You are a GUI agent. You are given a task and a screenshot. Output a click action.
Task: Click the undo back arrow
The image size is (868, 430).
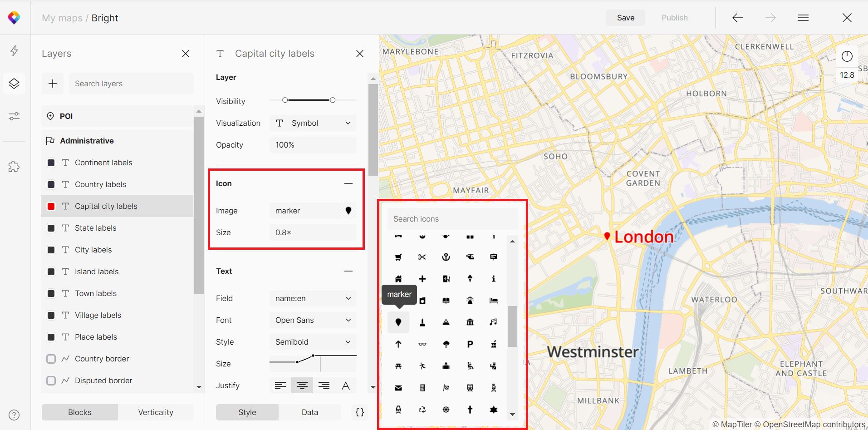(738, 18)
